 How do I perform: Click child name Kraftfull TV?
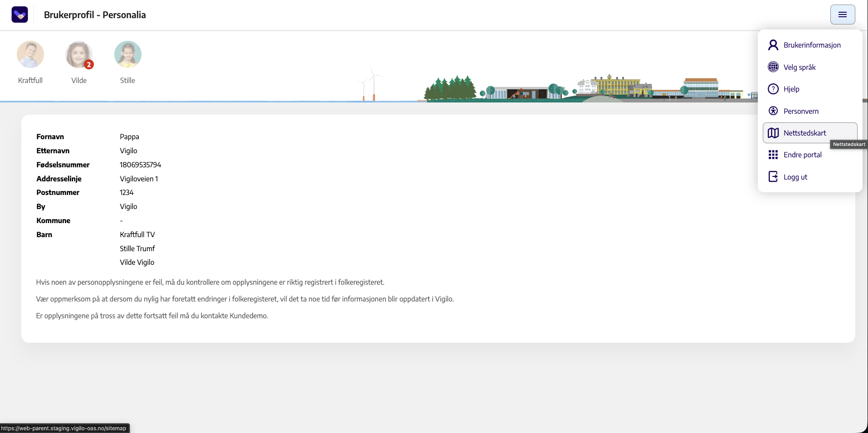click(137, 234)
